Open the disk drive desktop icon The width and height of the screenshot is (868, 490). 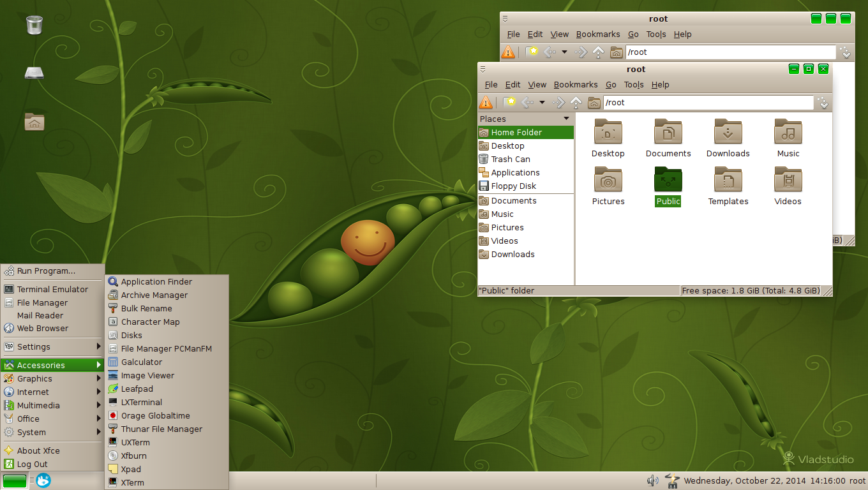pyautogui.click(x=34, y=72)
